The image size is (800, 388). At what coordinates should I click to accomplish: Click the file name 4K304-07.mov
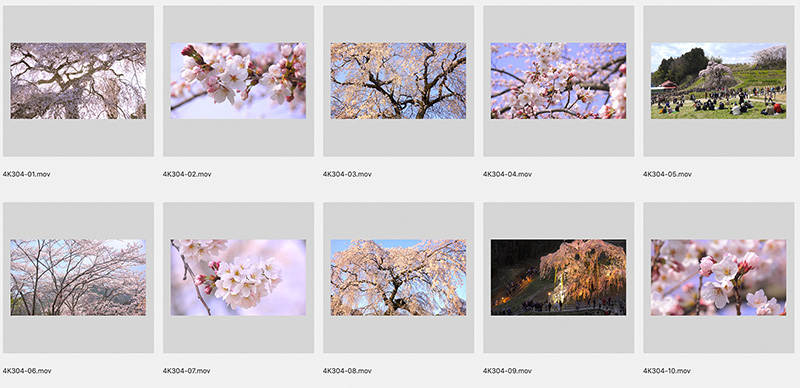click(187, 371)
